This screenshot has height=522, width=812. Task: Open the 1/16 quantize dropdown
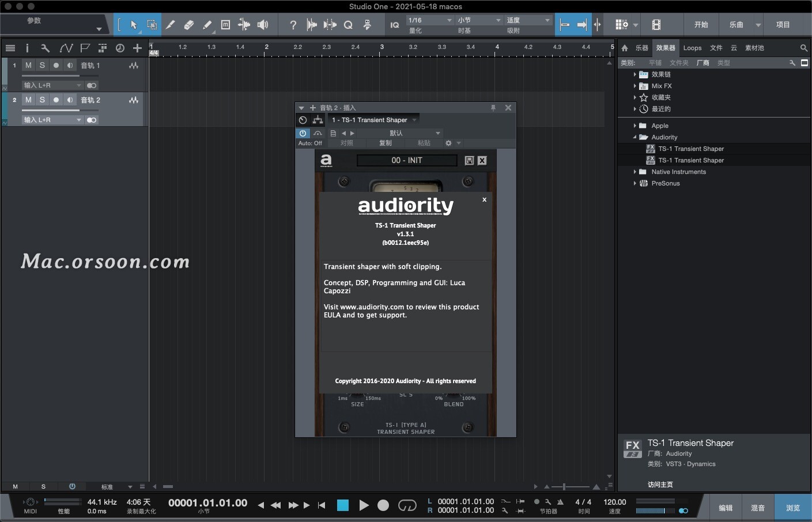(x=430, y=20)
